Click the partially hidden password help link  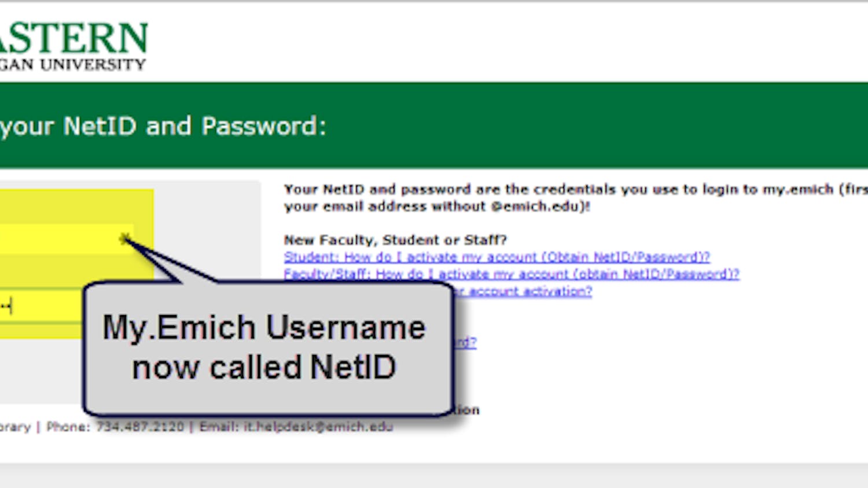466,342
